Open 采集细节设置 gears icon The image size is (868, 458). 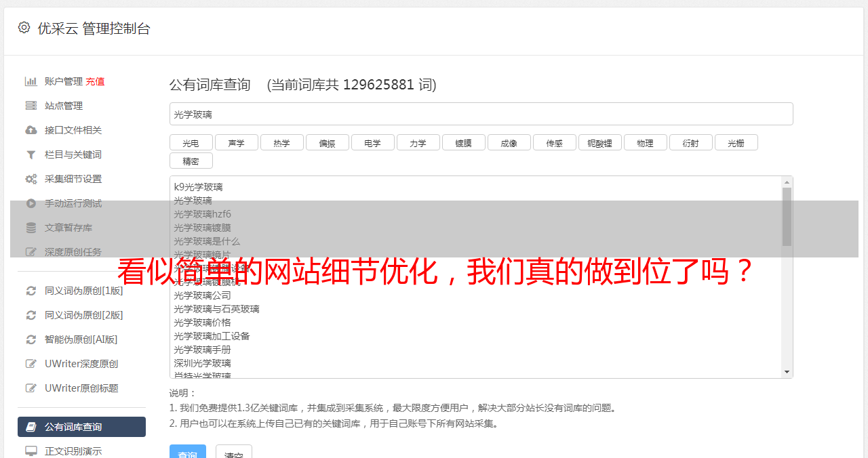tap(31, 179)
